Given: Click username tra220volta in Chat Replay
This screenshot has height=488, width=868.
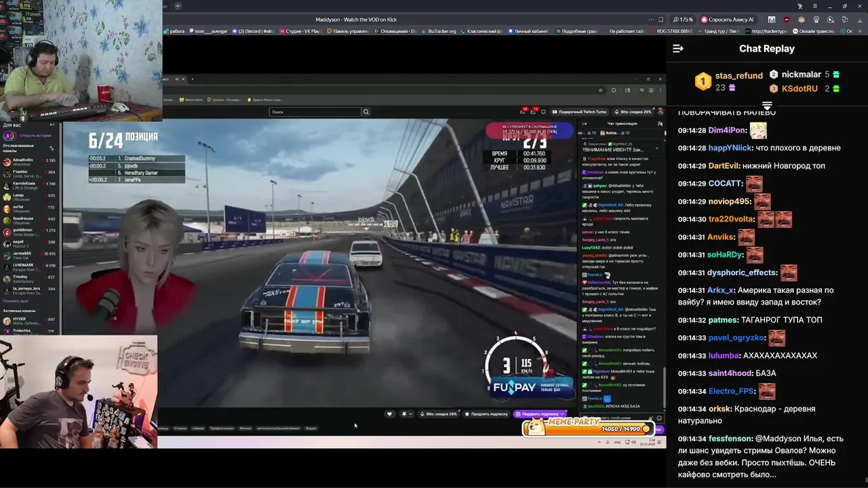Looking at the screenshot, I should tap(731, 220).
